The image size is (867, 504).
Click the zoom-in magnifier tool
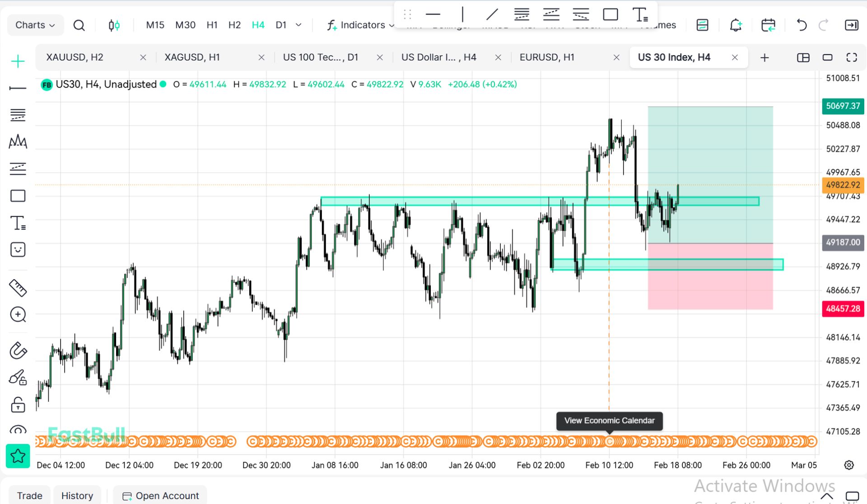coord(18,314)
